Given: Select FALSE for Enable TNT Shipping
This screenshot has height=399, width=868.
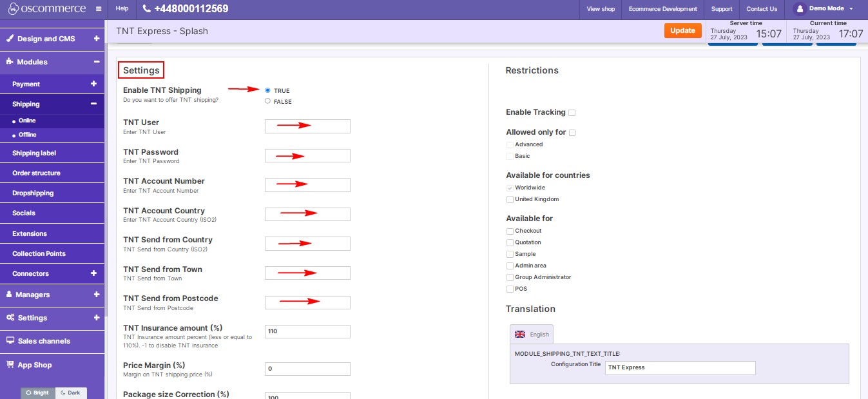Looking at the screenshot, I should (267, 101).
